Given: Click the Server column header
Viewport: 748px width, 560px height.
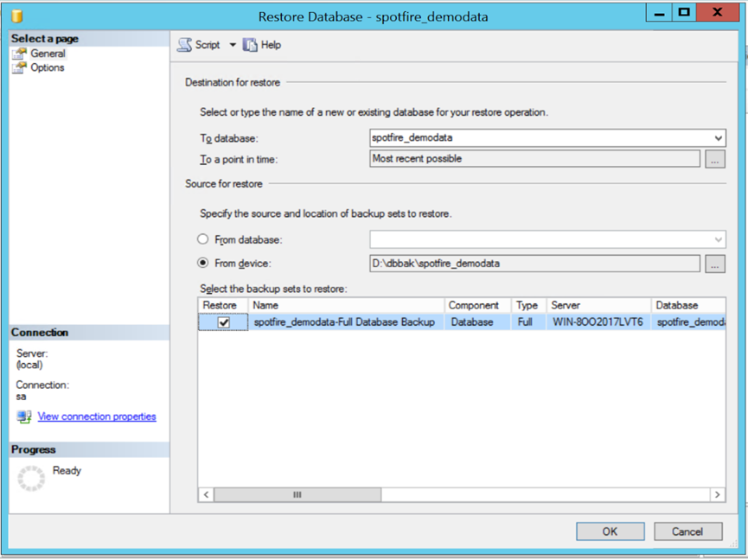Looking at the screenshot, I should (598, 306).
